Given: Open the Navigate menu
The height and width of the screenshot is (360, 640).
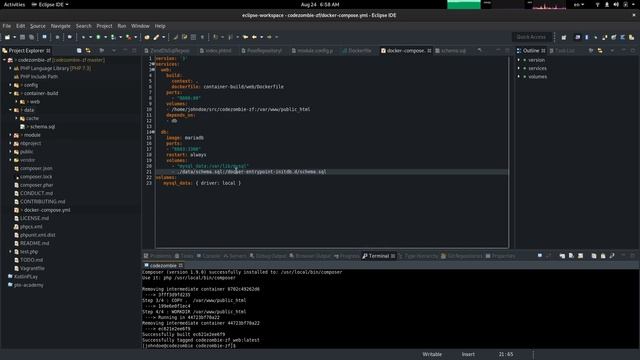Looking at the screenshot, I should click(60, 26).
